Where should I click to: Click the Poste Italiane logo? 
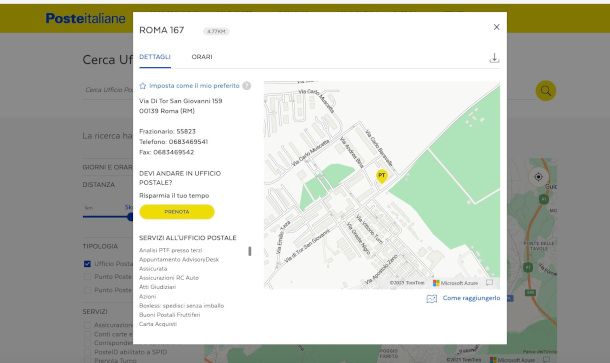pos(86,18)
